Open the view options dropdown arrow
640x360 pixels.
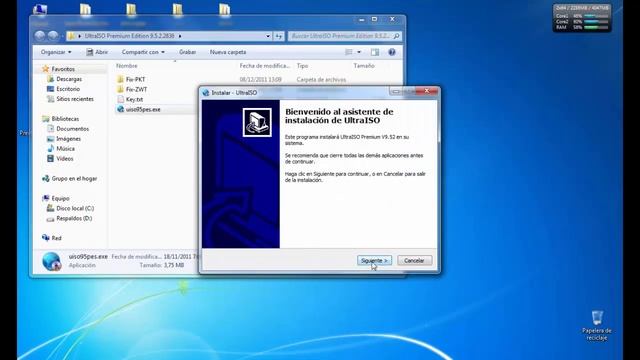[359, 52]
